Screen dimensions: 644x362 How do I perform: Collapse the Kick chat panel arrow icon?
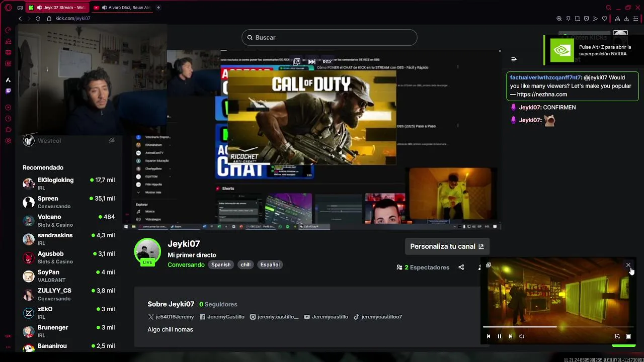tap(514, 59)
